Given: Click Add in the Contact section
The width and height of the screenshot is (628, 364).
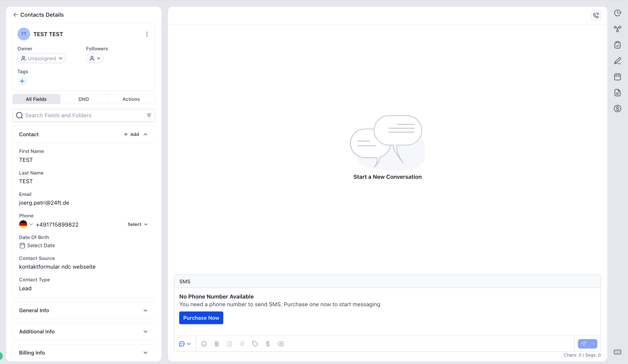Looking at the screenshot, I should [x=131, y=134].
